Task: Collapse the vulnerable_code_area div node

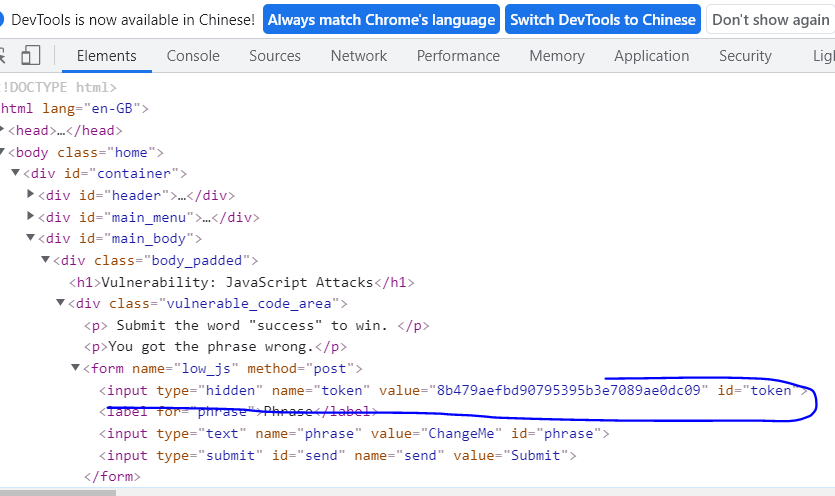Action: (x=60, y=303)
